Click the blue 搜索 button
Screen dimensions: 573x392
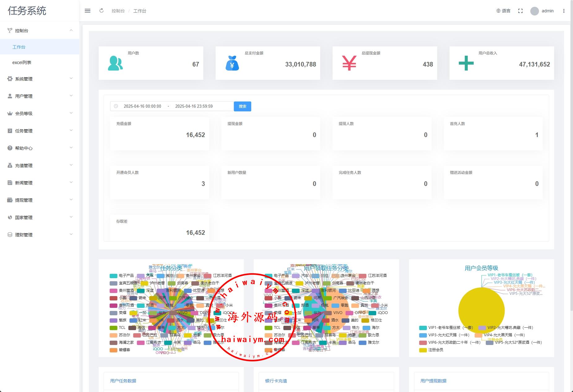pos(242,106)
